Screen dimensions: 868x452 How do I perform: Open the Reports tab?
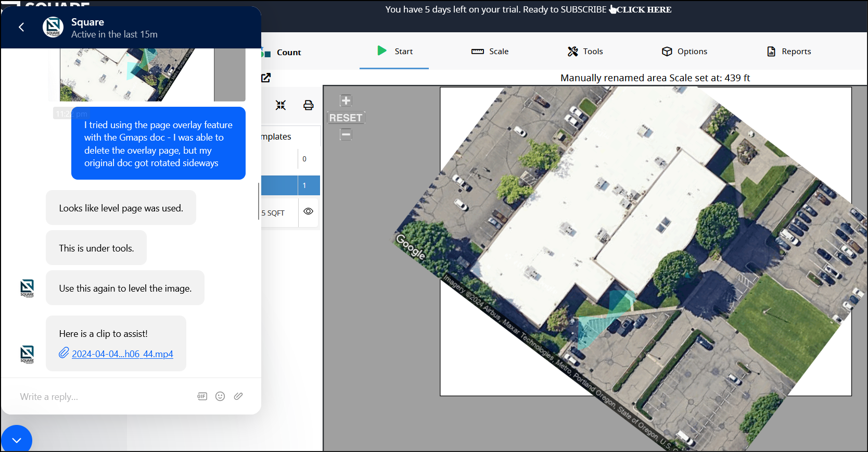789,51
